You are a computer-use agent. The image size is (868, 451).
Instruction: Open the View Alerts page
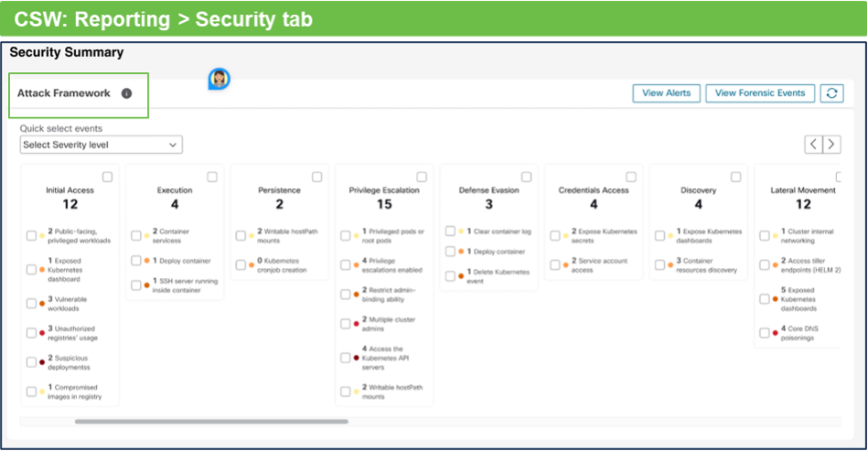coord(666,93)
